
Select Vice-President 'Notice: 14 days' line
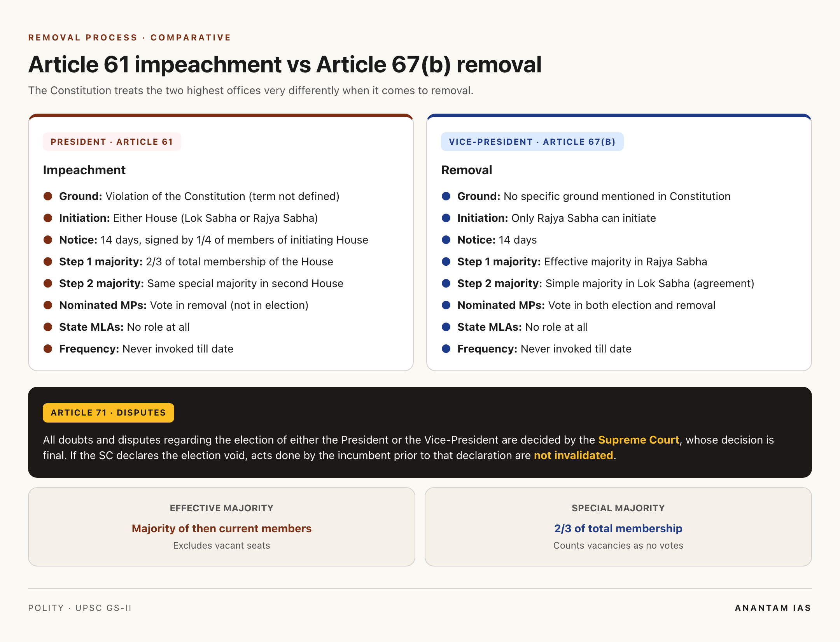[497, 240]
